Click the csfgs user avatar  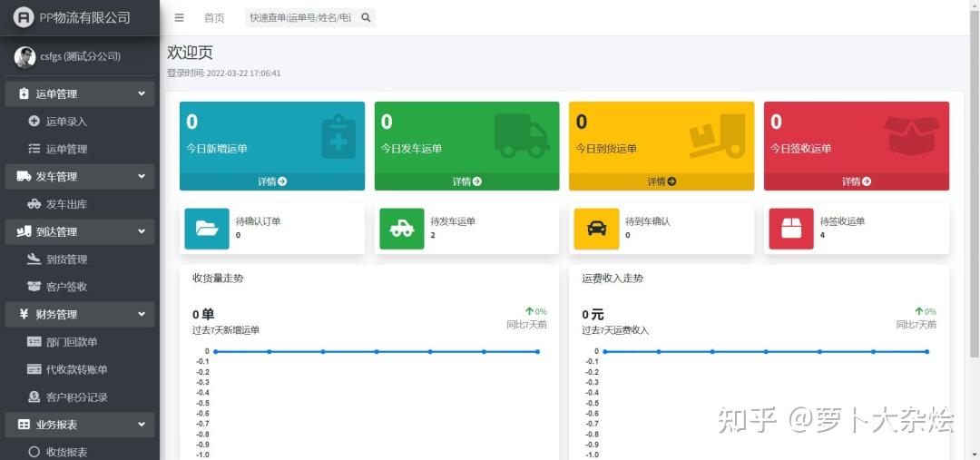(25, 57)
